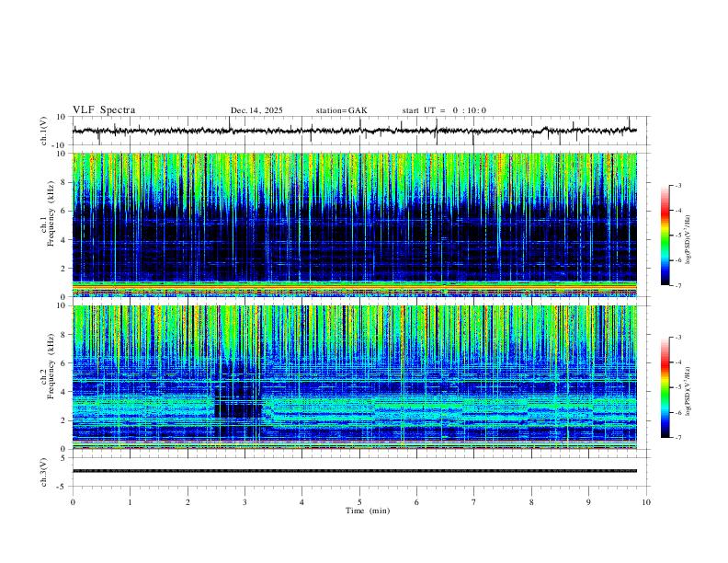
Task: Click the "VLF Spectra" plot title
Action: [104, 110]
